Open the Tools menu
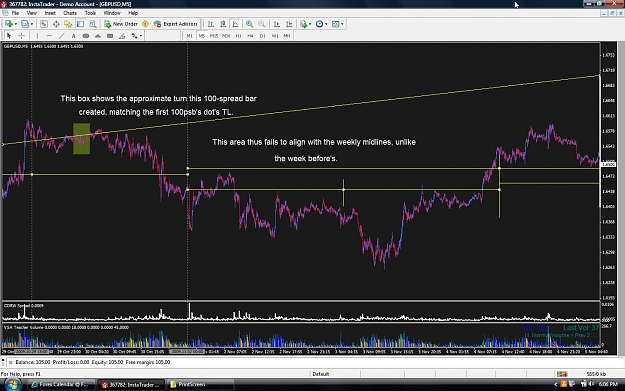Viewport: 625px width, 391px height. pos(90,13)
